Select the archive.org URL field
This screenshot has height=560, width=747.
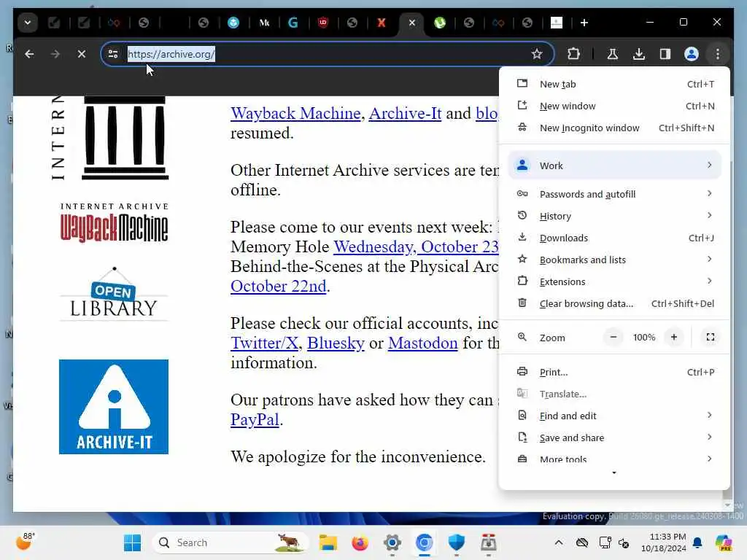[x=327, y=54]
